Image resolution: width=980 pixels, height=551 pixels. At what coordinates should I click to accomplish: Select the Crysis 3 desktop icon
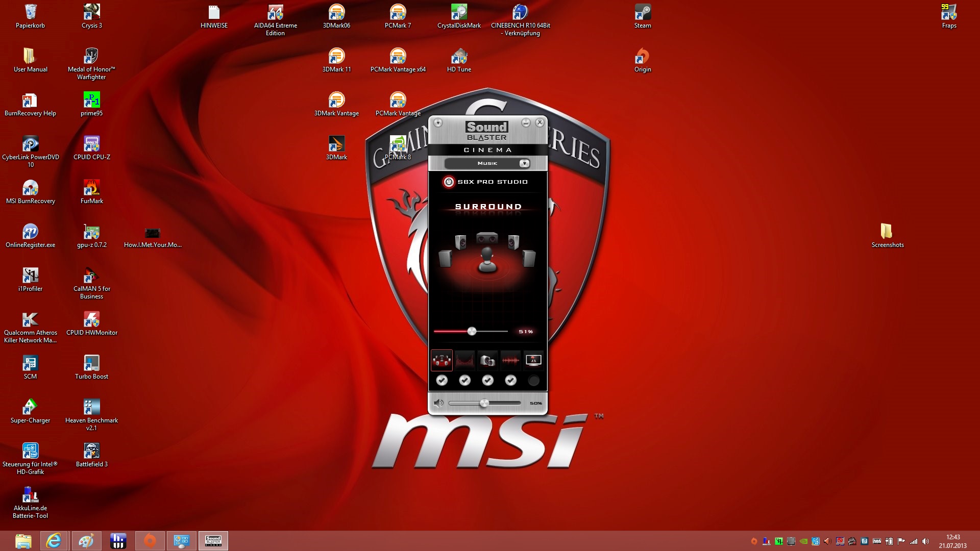click(92, 16)
